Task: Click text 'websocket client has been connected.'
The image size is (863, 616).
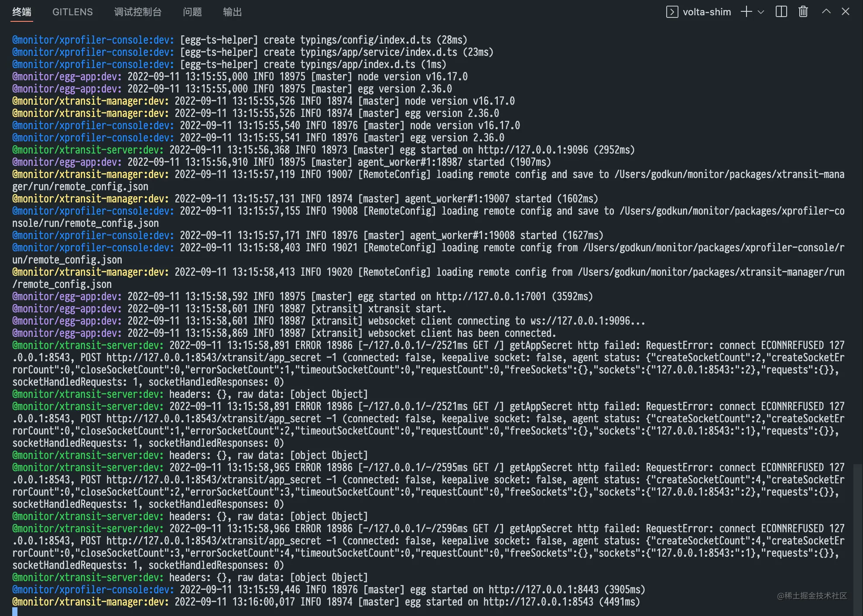Action: coord(462,333)
